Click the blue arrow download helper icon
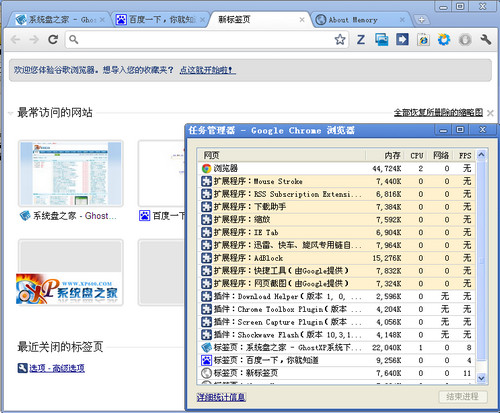This screenshot has height=413, width=500. 402,39
